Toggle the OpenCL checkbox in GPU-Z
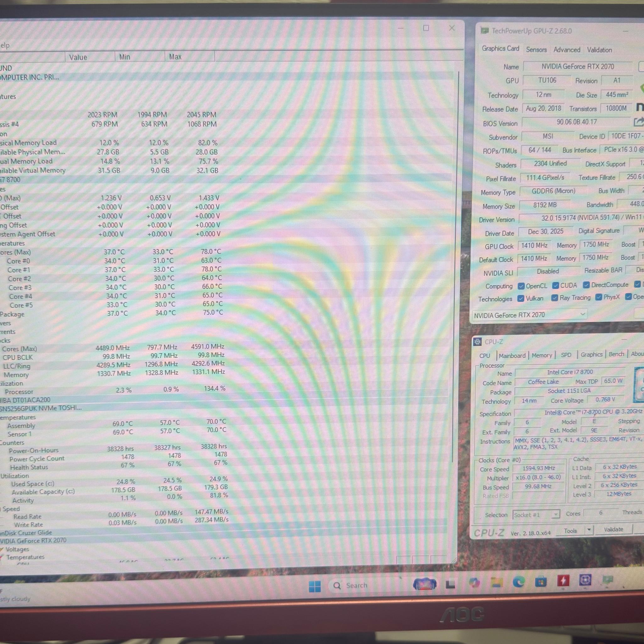The image size is (644, 644). coord(521,286)
